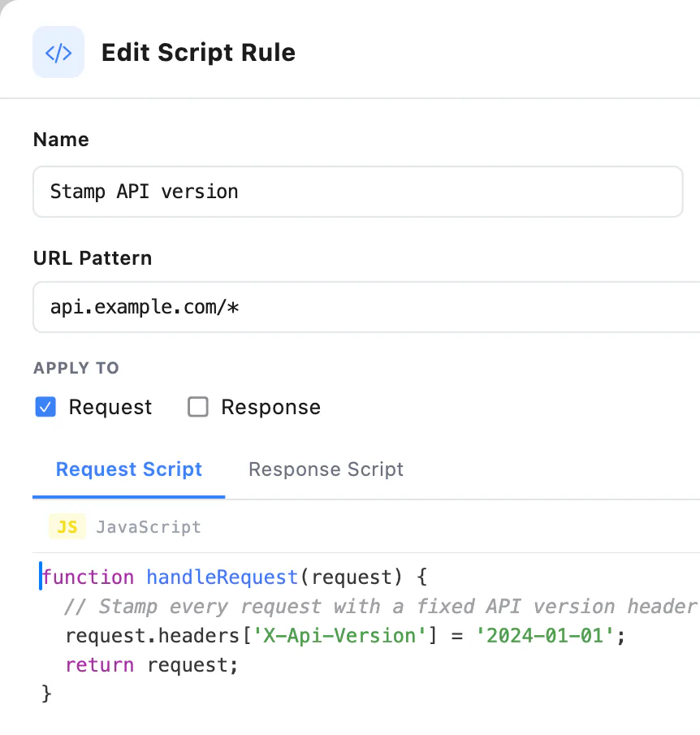Click the JS language badge icon

(x=67, y=526)
